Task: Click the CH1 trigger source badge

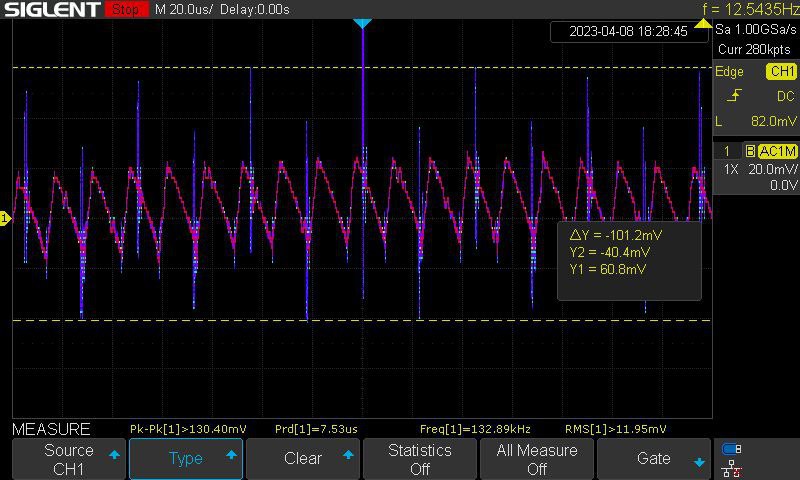Action: pos(781,71)
